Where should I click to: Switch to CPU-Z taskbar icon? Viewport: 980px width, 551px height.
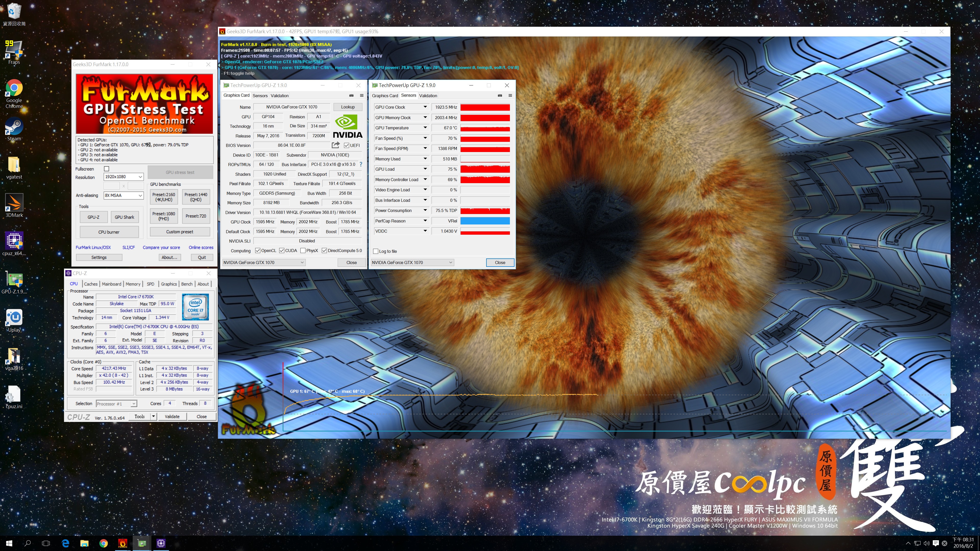click(161, 543)
